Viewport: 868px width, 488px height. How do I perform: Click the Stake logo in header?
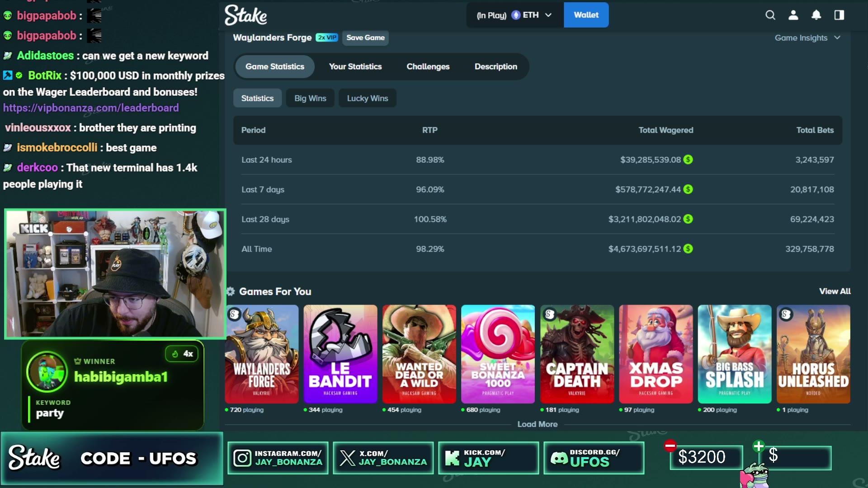tap(246, 15)
